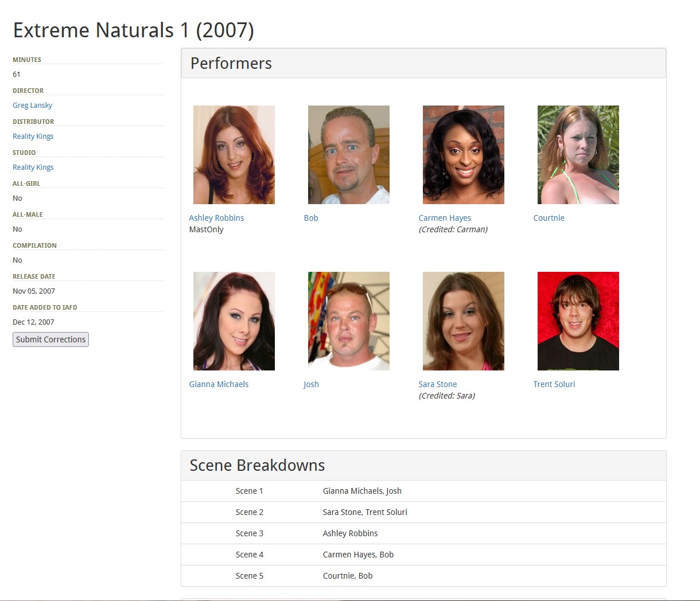This screenshot has width=700, height=601.
Task: Click the '(Credited: Carman)' note
Action: [x=453, y=229]
